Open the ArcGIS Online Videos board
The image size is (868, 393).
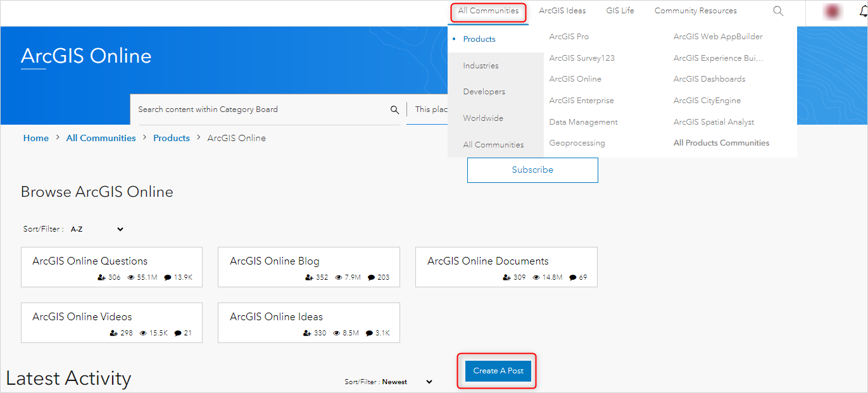111,323
